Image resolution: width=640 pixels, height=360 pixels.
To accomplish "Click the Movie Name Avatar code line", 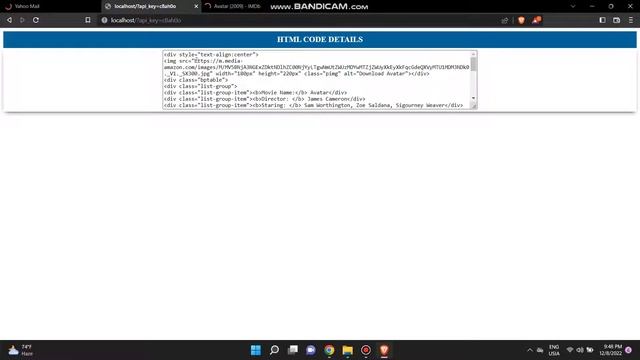I will click(256, 93).
